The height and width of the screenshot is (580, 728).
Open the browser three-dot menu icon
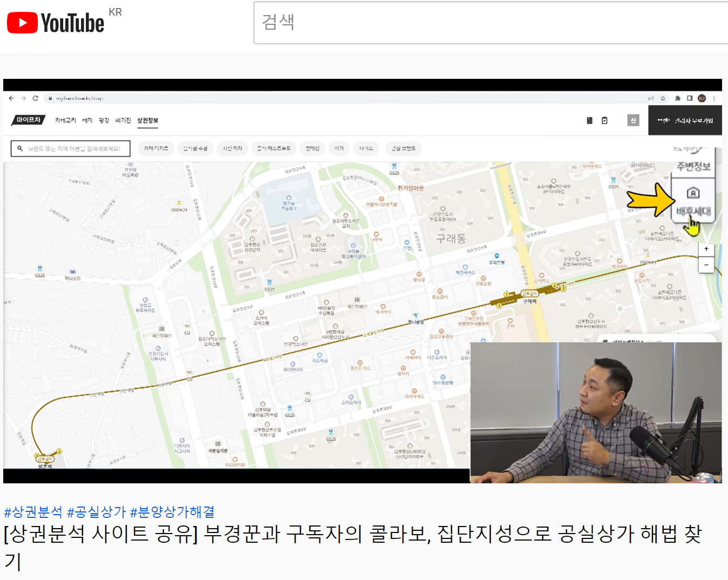pos(714,98)
